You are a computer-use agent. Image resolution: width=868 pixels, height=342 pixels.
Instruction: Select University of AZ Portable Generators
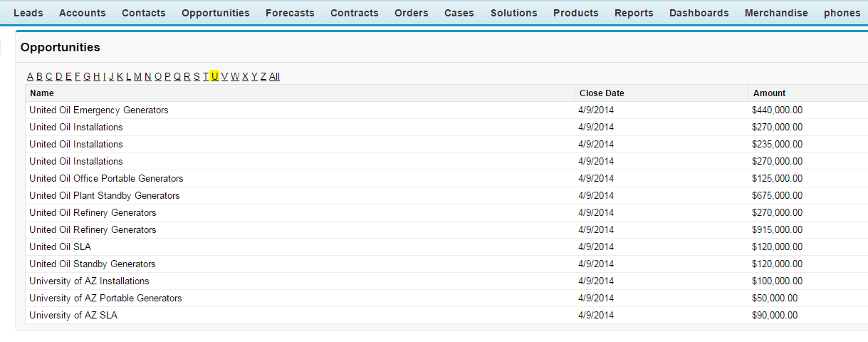pos(105,299)
